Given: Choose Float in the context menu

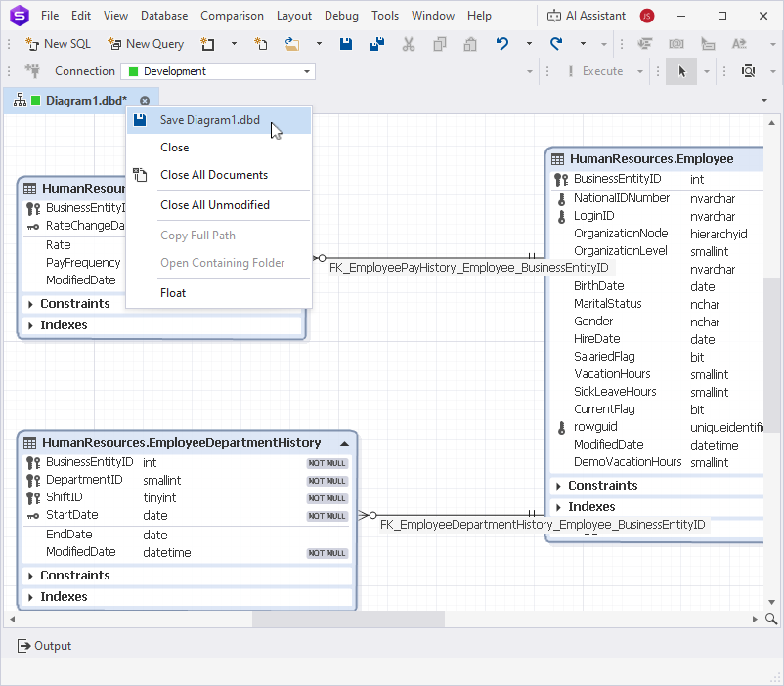Looking at the screenshot, I should (x=219, y=293).
